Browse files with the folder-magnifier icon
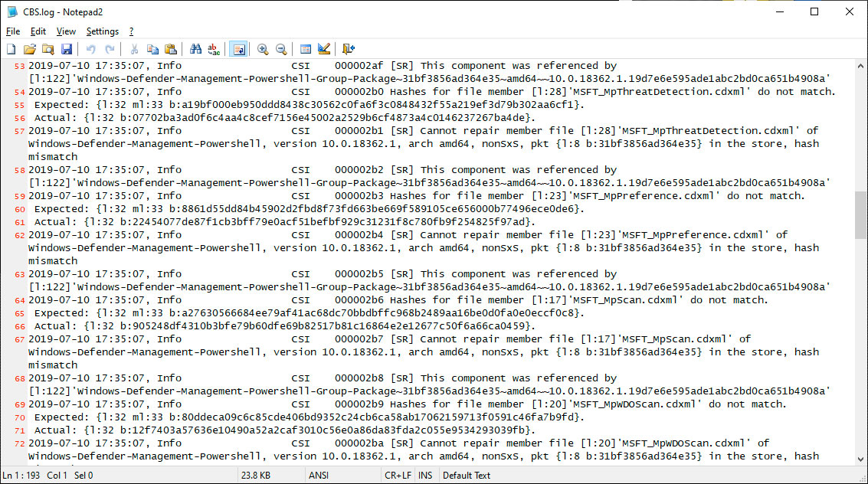The height and width of the screenshot is (484, 868). [x=48, y=49]
